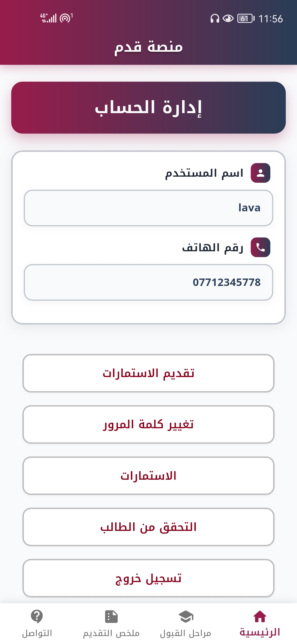Viewport: 297px width, 644px height.
Task: Focus the username field containing lava
Action: pyautogui.click(x=148, y=208)
